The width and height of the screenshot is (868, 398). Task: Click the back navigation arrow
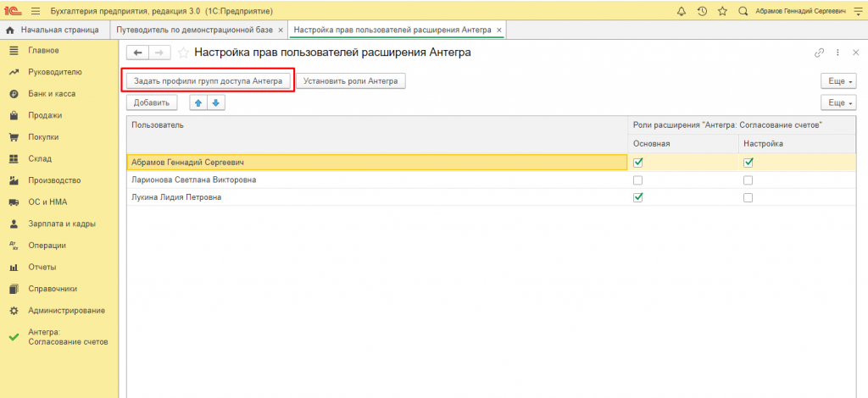tap(138, 53)
